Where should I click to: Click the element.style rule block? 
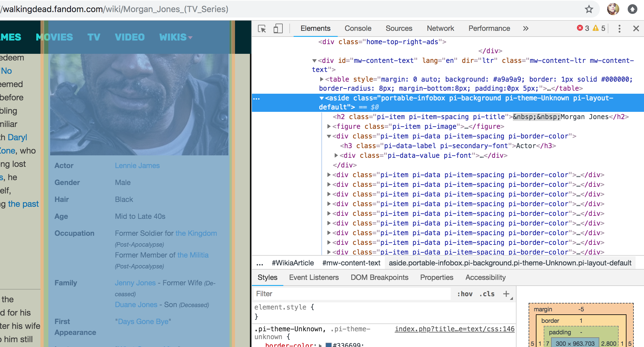(384, 312)
